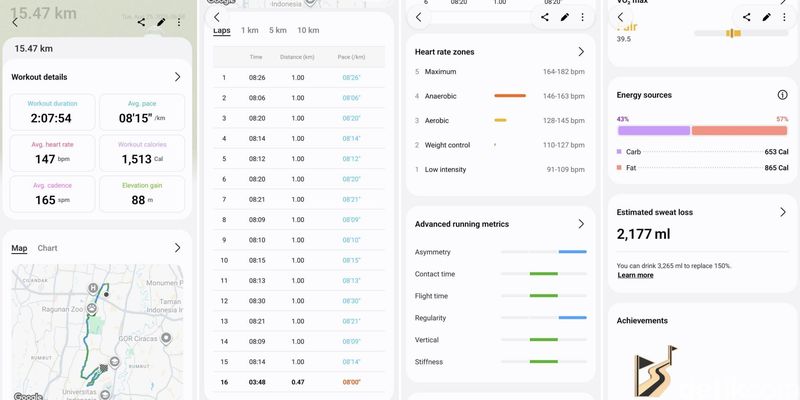Expand Advanced running metrics
800x400 pixels.
pyautogui.click(x=581, y=224)
